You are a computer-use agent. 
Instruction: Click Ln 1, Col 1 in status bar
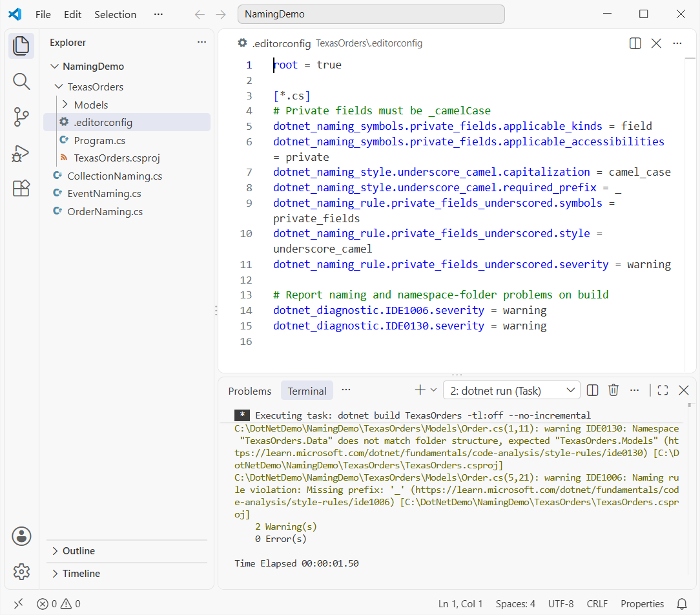click(x=460, y=604)
